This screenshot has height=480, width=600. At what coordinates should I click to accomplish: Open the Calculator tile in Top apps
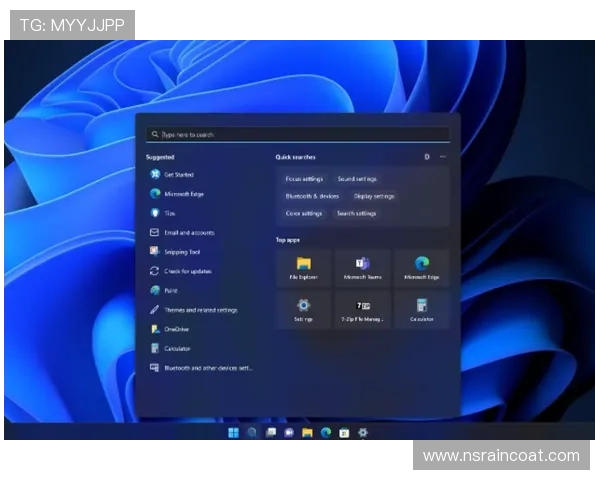coord(421,310)
